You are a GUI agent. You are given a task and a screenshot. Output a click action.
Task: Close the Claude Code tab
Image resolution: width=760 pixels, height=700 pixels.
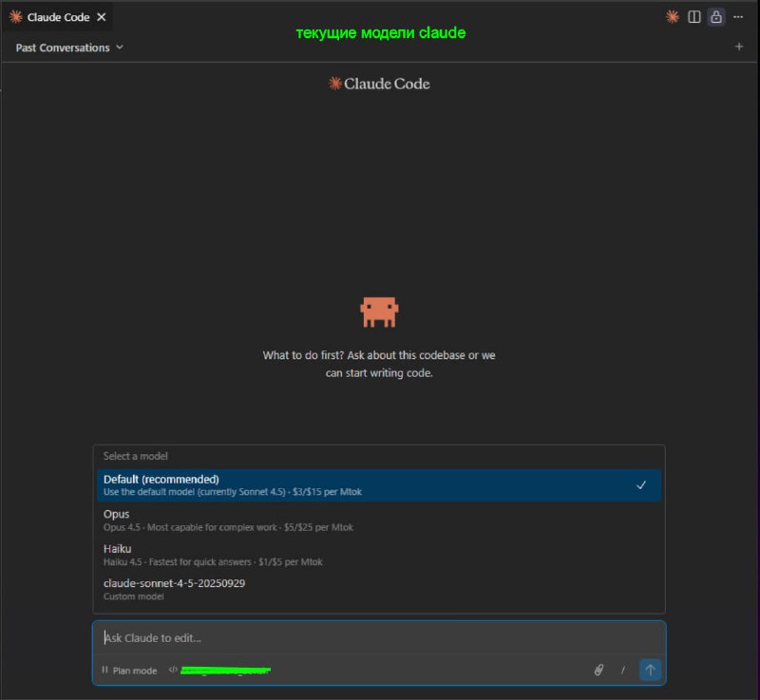click(102, 17)
